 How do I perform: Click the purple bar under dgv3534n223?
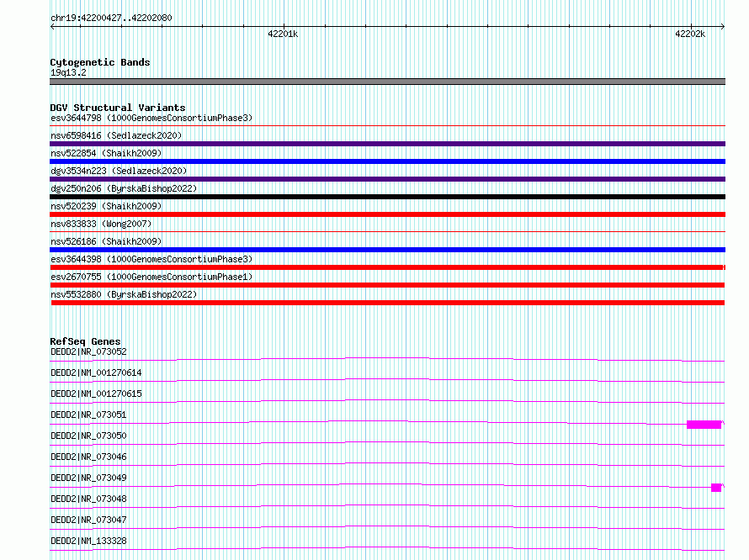[387, 179]
